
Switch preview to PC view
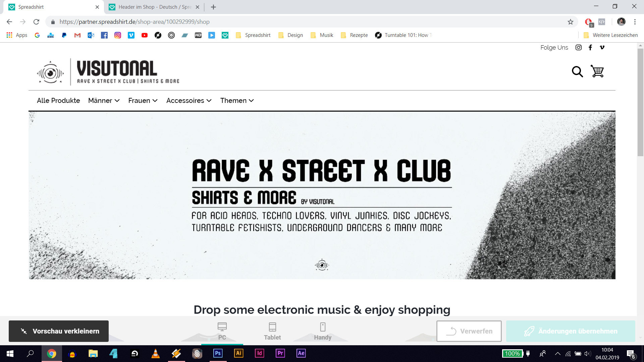(222, 331)
